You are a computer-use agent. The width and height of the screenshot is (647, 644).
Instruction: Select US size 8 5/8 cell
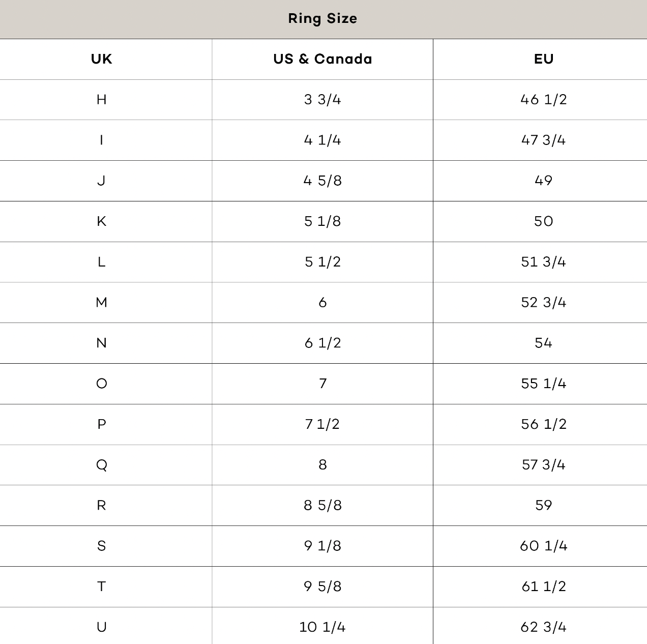point(322,506)
